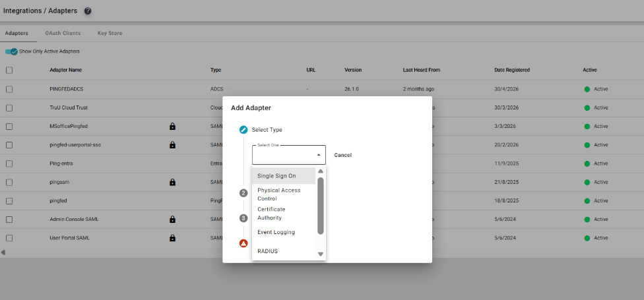This screenshot has height=300, width=644.
Task: Click the dropdown list scrollbar thumb
Action: coord(321,206)
